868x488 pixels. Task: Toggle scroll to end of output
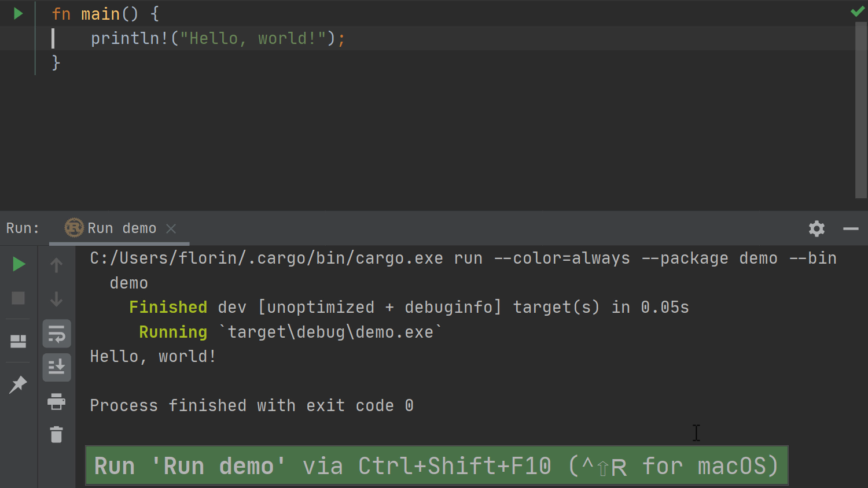click(57, 367)
